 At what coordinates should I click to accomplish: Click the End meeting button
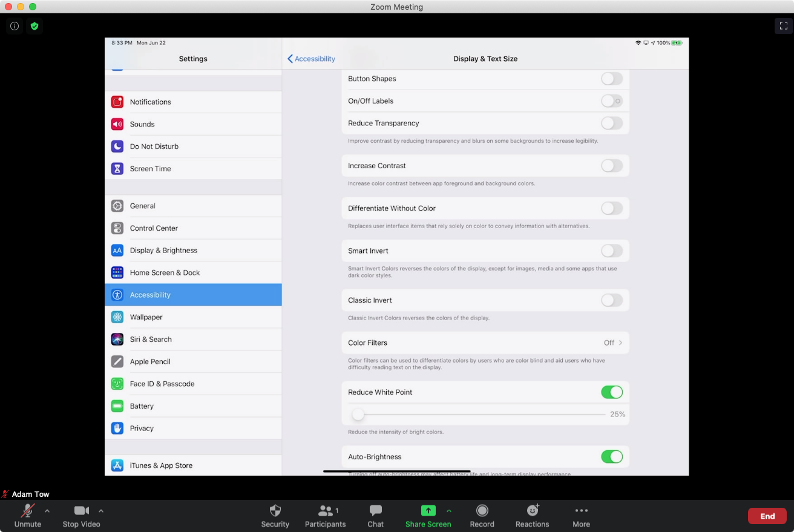pyautogui.click(x=767, y=516)
